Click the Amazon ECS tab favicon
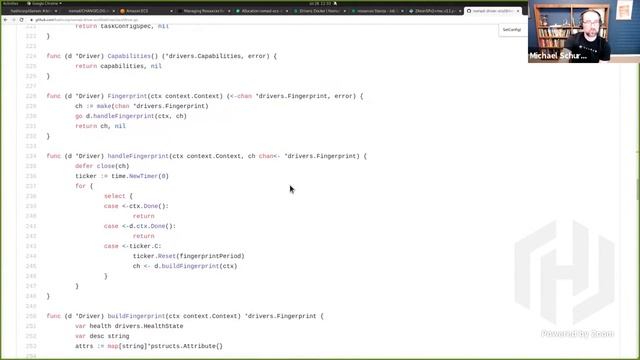This screenshot has height=360, width=640. (122, 11)
